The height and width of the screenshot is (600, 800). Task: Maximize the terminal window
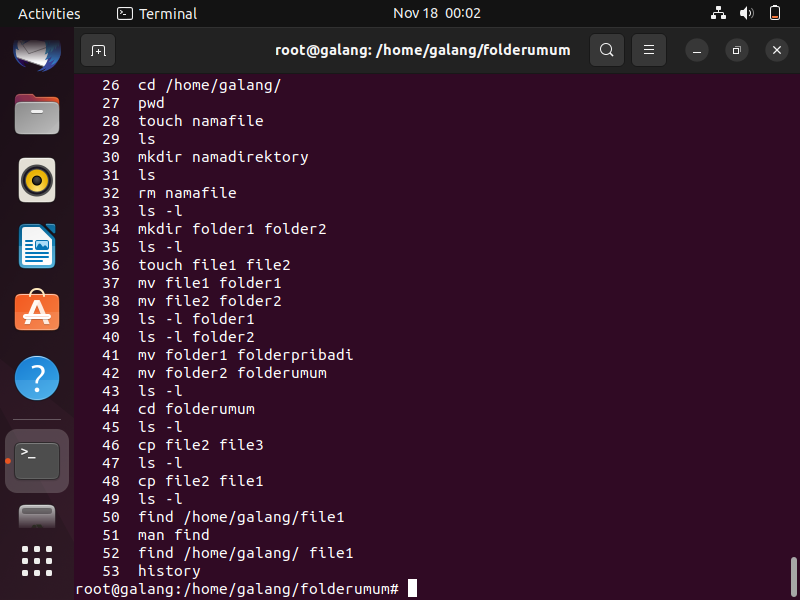click(x=736, y=50)
